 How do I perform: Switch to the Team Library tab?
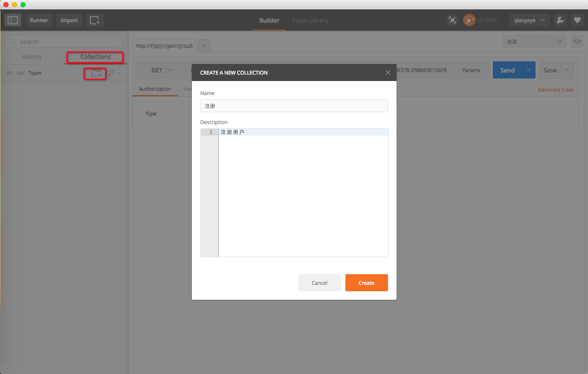[x=310, y=20]
